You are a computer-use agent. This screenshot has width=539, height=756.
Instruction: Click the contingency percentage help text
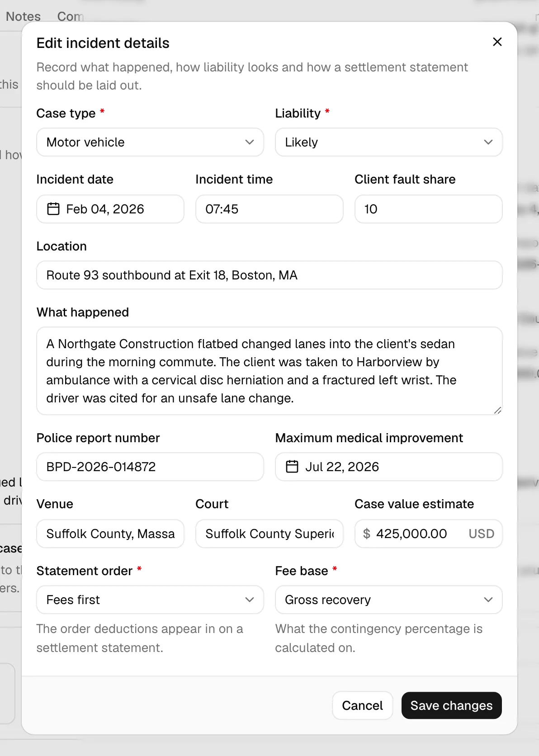point(379,638)
